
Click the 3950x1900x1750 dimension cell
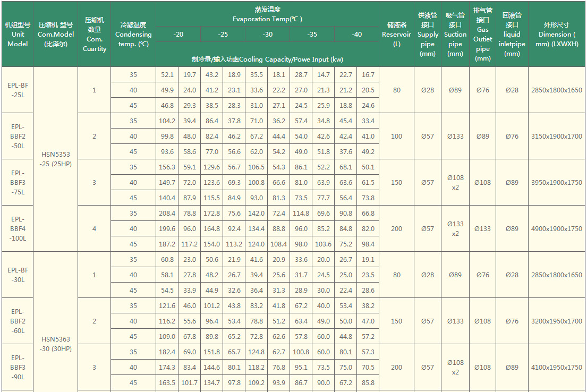(x=557, y=182)
